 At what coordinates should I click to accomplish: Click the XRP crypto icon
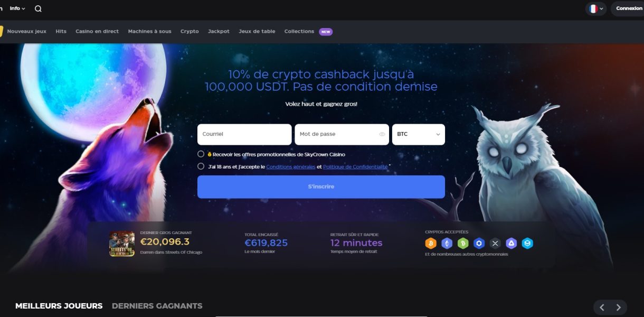click(x=495, y=243)
